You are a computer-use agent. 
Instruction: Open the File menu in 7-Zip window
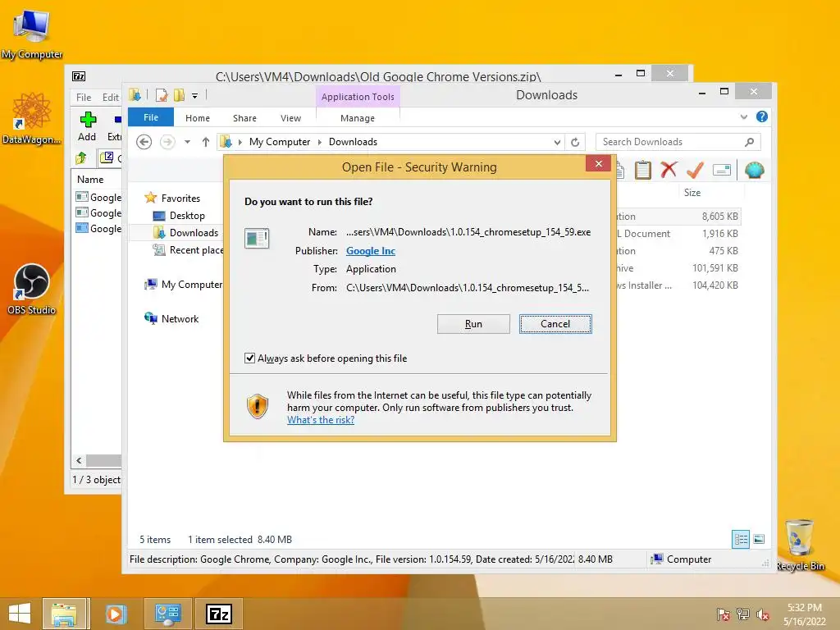pos(84,97)
